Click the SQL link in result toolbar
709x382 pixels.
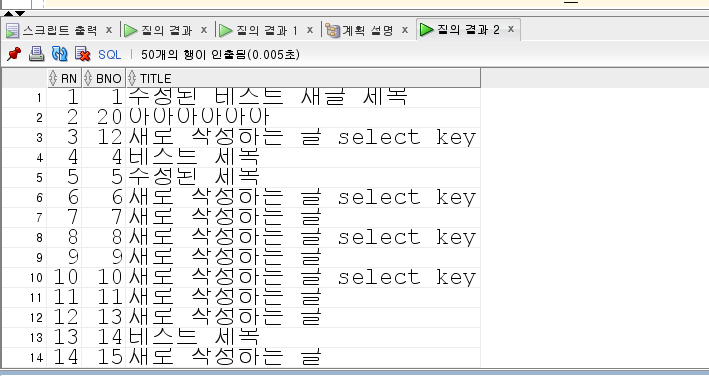point(109,55)
